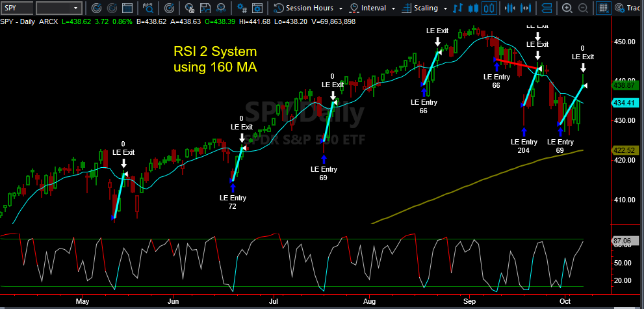The height and width of the screenshot is (309, 644).
Task: Expand the Interval dropdown menu
Action: click(x=373, y=8)
